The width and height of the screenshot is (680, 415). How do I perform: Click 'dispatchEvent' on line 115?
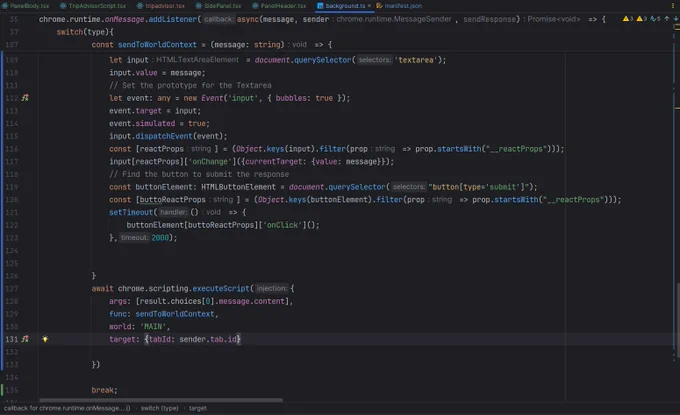tap(163, 136)
